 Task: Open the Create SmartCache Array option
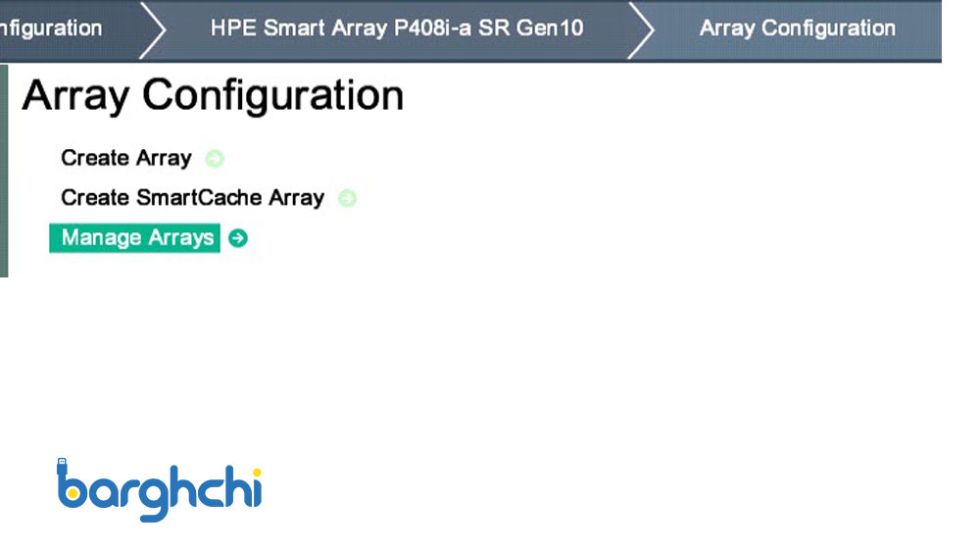[x=192, y=198]
